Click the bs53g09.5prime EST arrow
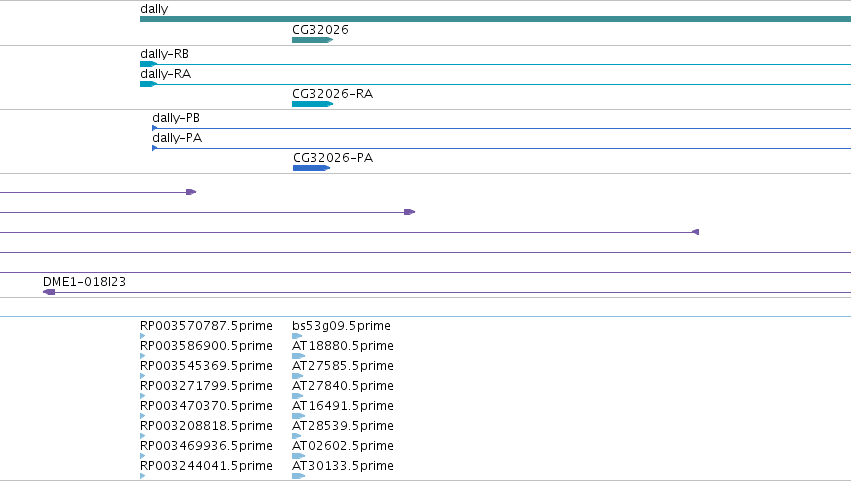 (x=297, y=336)
